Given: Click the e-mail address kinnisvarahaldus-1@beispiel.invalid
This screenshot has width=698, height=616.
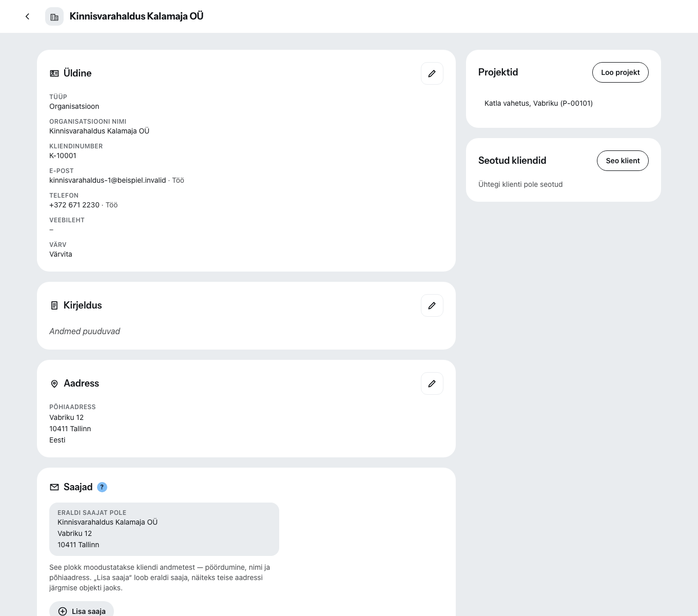Looking at the screenshot, I should (108, 180).
